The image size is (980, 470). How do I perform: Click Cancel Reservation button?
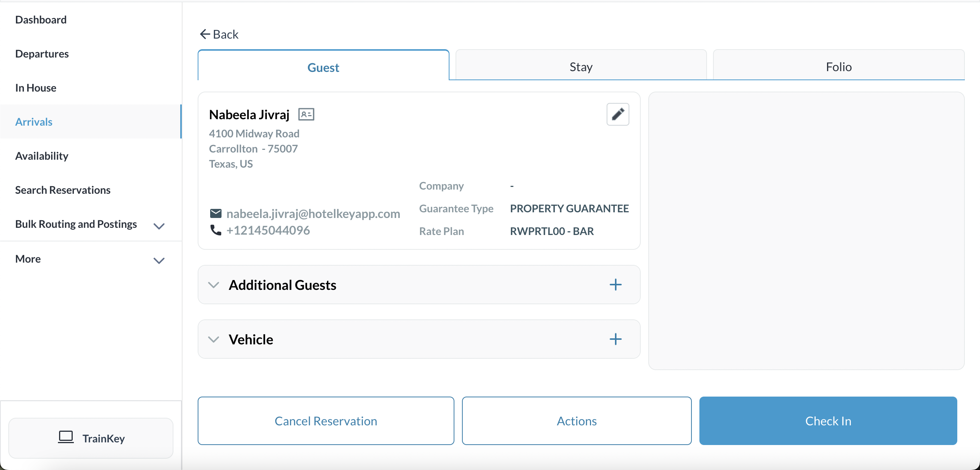(x=326, y=420)
